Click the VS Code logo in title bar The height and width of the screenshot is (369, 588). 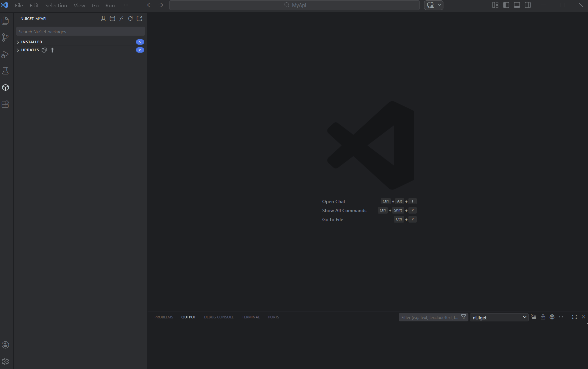tap(5, 5)
